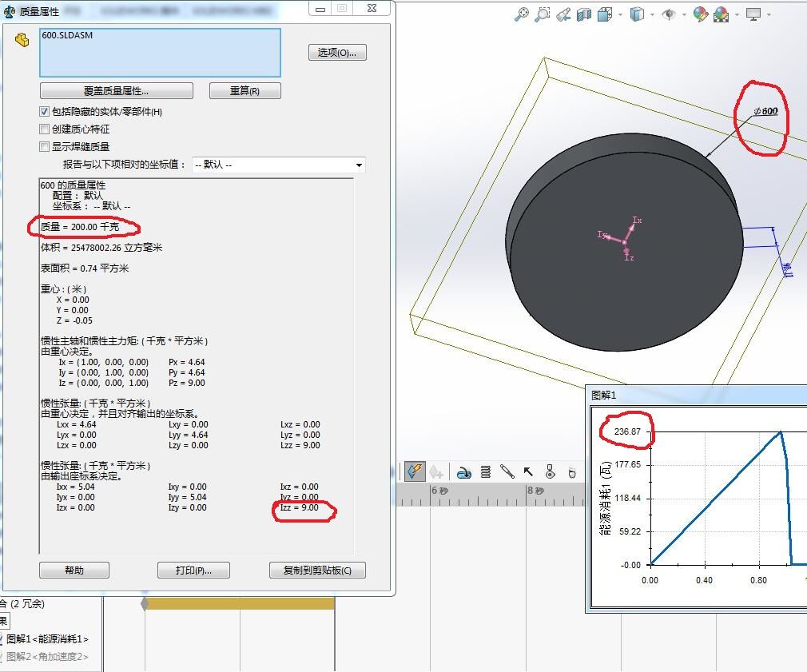Select 图解2<角加速度2> result item
Screen dimensions: 807x672
coord(48,657)
